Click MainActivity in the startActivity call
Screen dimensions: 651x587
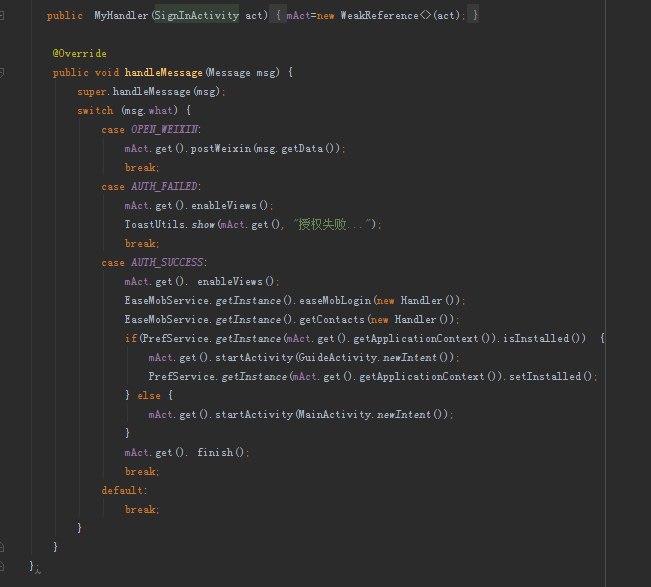(x=335, y=415)
